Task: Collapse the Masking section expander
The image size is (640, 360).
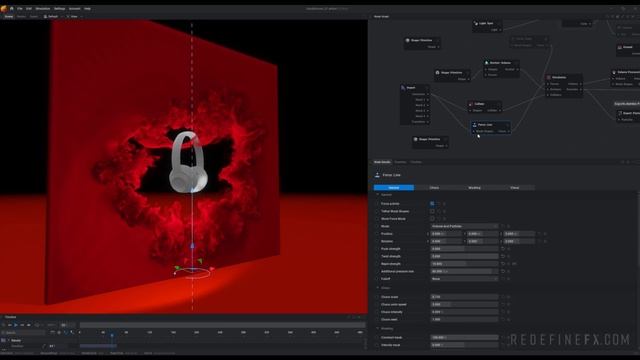Action: coord(378,329)
